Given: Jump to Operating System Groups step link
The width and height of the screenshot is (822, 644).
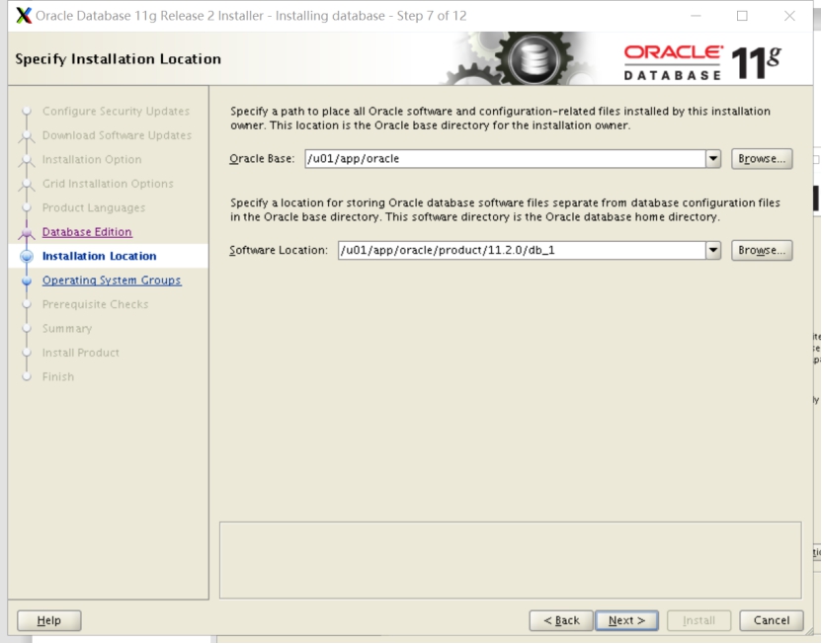Looking at the screenshot, I should coord(112,280).
